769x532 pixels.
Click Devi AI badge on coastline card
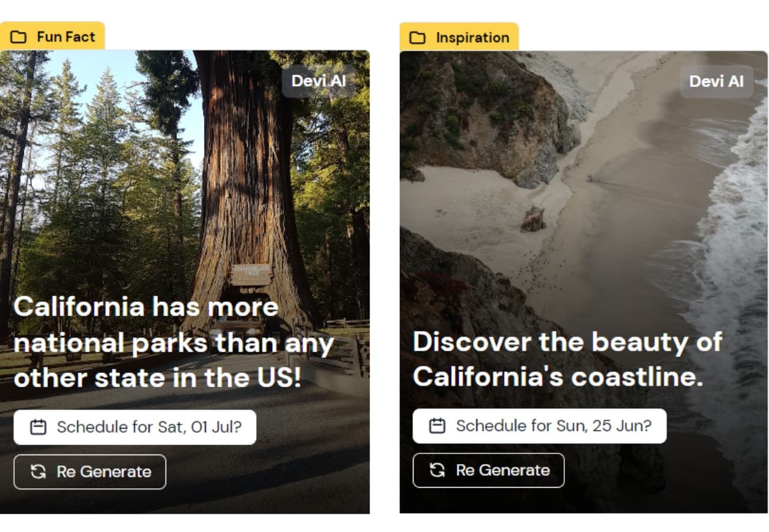click(716, 82)
